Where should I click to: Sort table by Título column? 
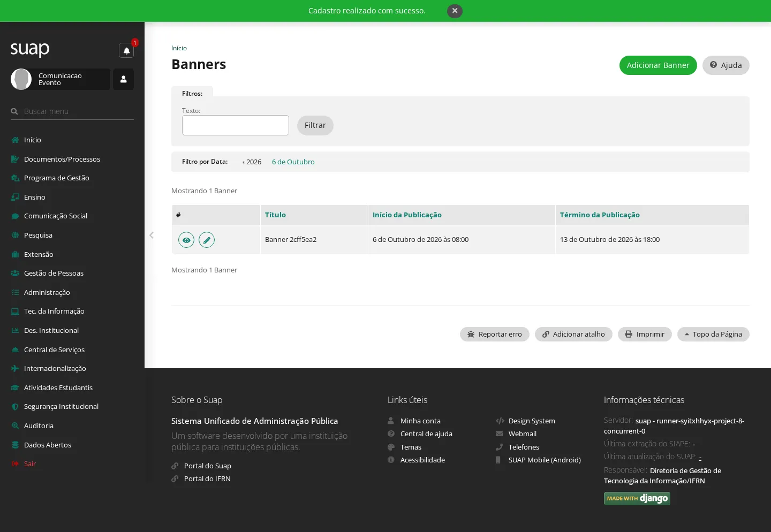[275, 215]
